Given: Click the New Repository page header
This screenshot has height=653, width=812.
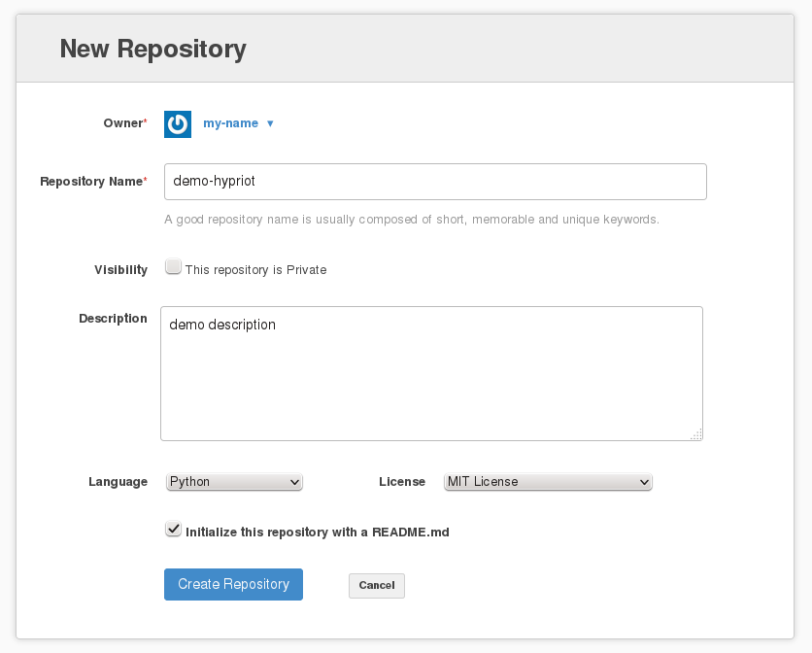Looking at the screenshot, I should (153, 49).
